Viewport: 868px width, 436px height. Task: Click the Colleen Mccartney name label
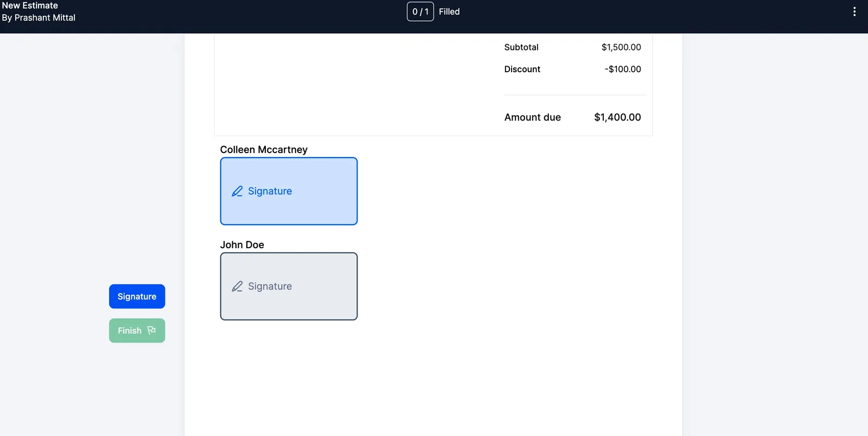pyautogui.click(x=264, y=149)
